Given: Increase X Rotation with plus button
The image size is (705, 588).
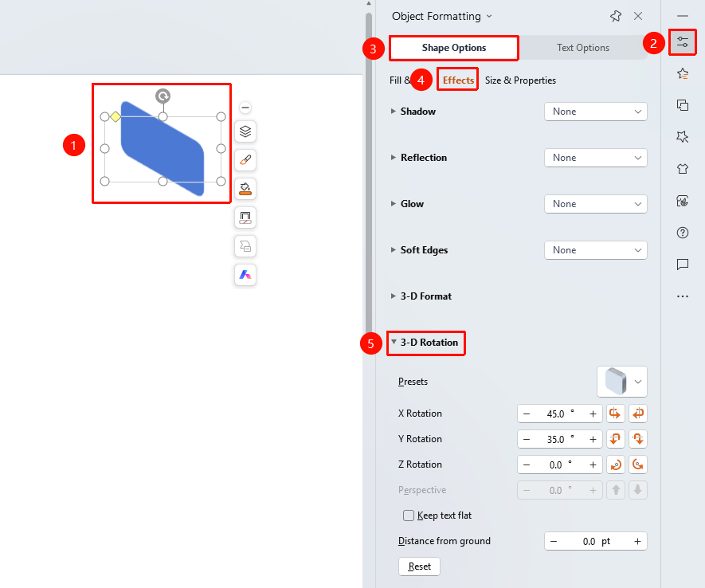Looking at the screenshot, I should click(x=593, y=414).
